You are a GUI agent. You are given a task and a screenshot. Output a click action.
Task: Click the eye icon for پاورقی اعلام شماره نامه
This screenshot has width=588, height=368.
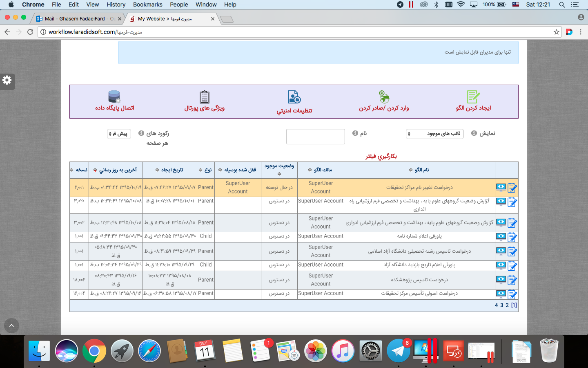(501, 236)
